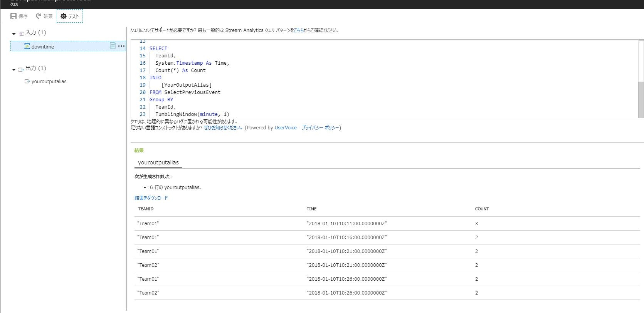Click the 出力 (outputs) section icon
This screenshot has height=313, width=644.
pyautogui.click(x=21, y=69)
